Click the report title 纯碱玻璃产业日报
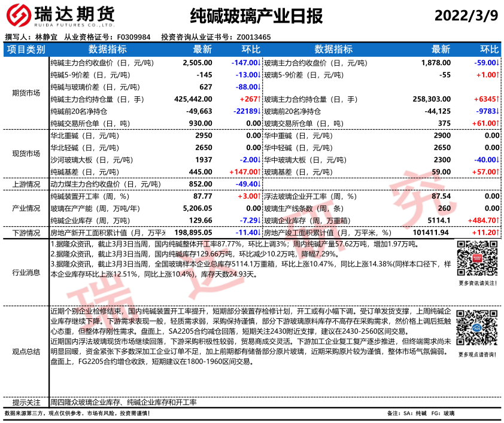 (x=248, y=16)
